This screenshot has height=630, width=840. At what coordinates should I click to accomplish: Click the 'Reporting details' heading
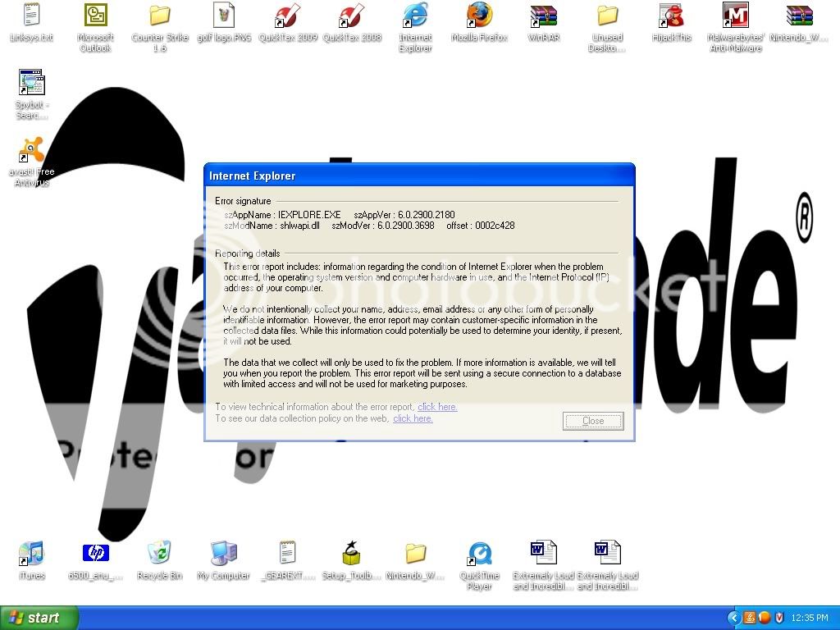(248, 253)
